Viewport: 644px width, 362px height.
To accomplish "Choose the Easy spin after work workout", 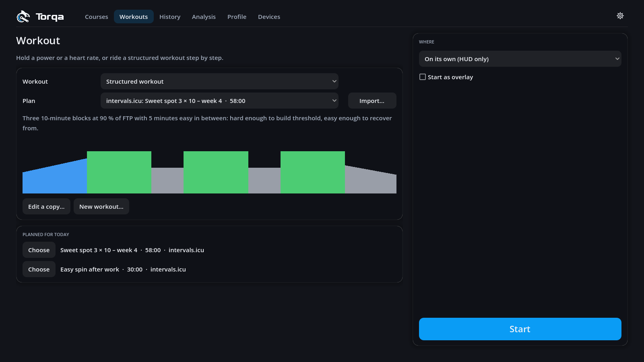I will tap(39, 269).
